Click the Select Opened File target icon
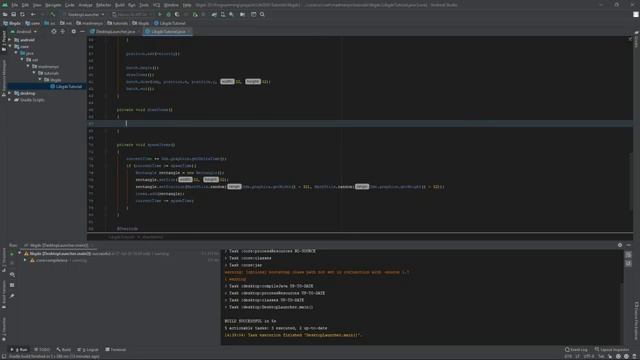 coord(54,31)
